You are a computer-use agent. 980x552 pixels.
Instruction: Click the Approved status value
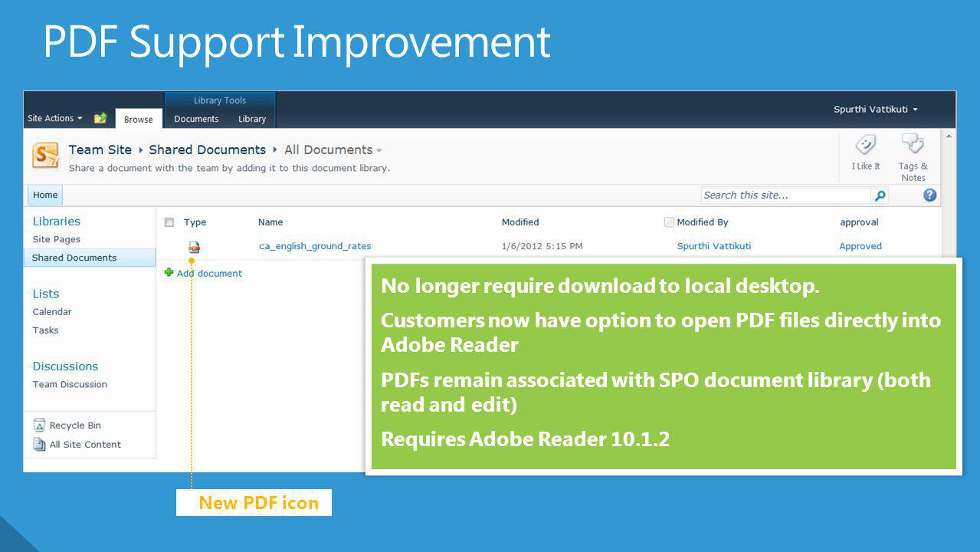click(860, 246)
